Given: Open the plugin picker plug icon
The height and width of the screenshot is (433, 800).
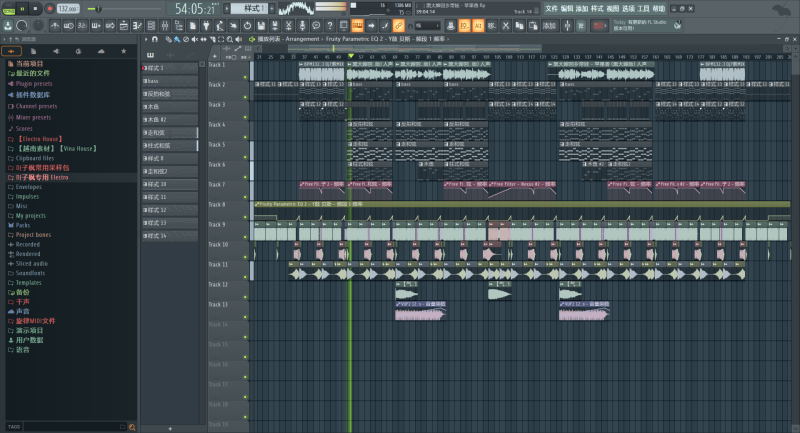Looking at the screenshot, I should coord(206,26).
